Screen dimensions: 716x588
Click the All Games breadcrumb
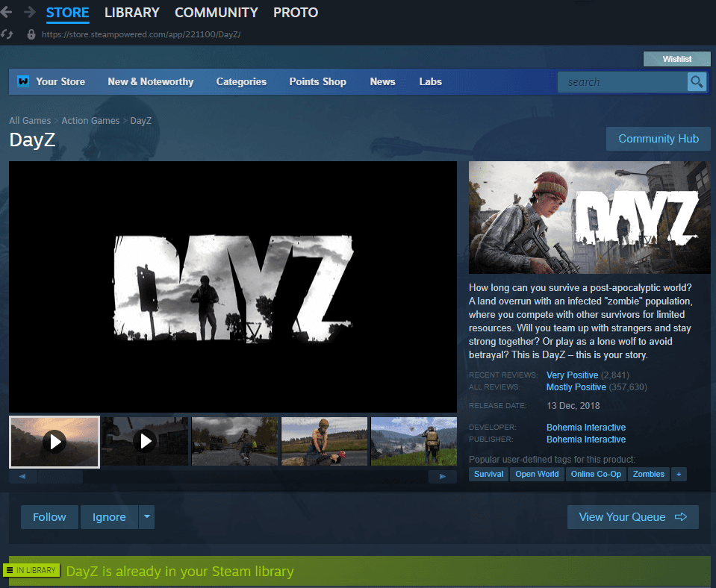pyautogui.click(x=30, y=121)
